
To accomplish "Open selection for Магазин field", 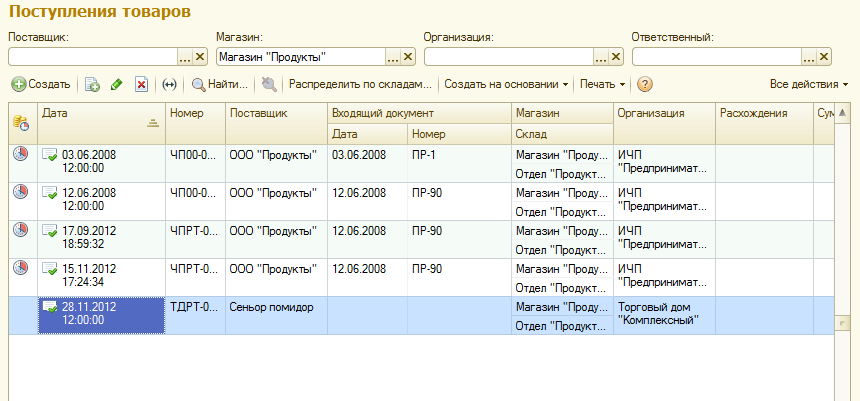I will 393,57.
